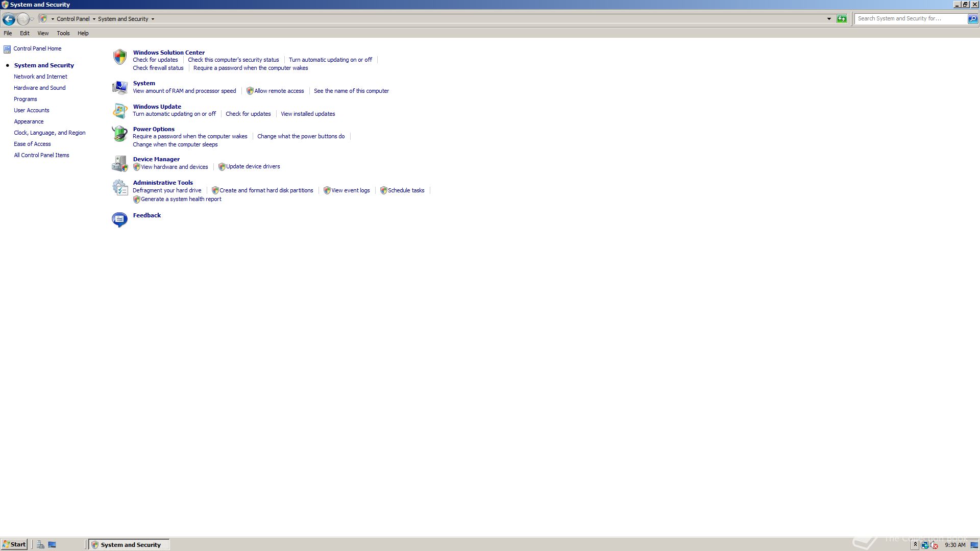This screenshot has width=980, height=551.
Task: Click the volume tray icon
Action: click(x=934, y=545)
